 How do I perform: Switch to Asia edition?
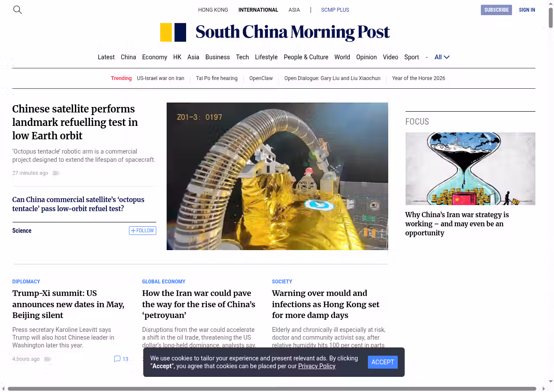tap(294, 10)
